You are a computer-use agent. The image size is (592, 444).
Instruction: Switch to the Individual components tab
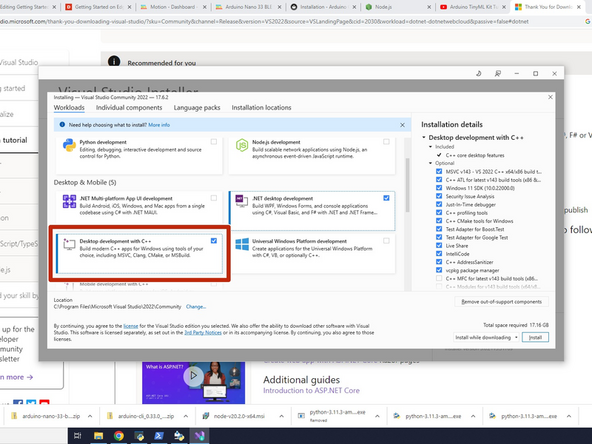click(x=129, y=108)
